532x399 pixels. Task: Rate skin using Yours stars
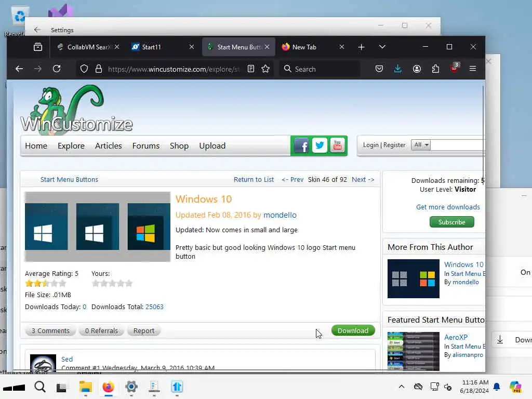[112, 283]
